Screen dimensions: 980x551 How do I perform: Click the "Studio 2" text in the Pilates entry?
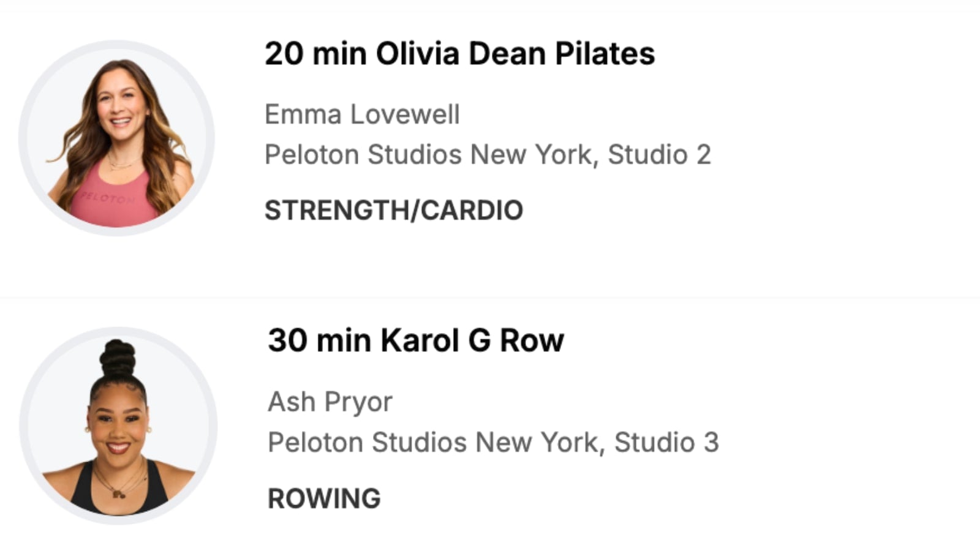pos(659,155)
